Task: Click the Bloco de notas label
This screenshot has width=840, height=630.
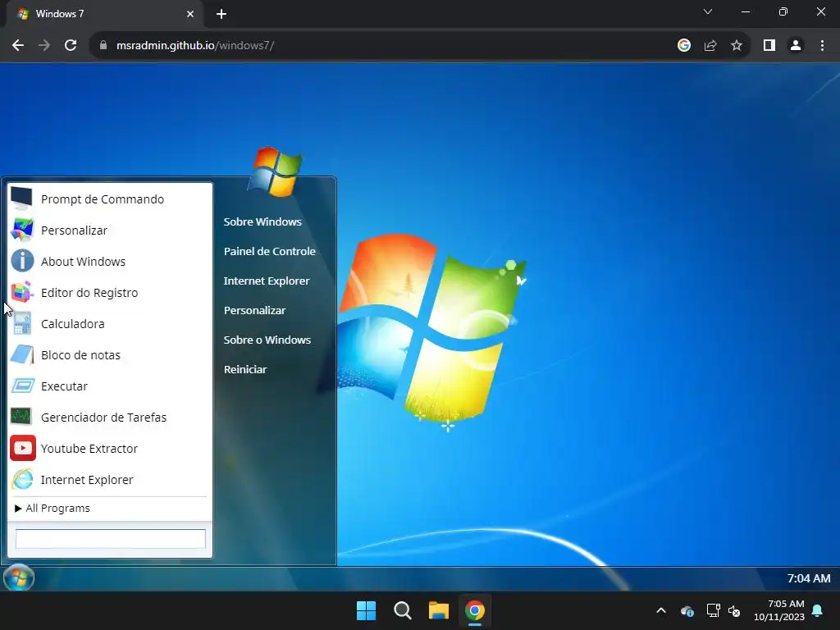Action: coord(80,355)
